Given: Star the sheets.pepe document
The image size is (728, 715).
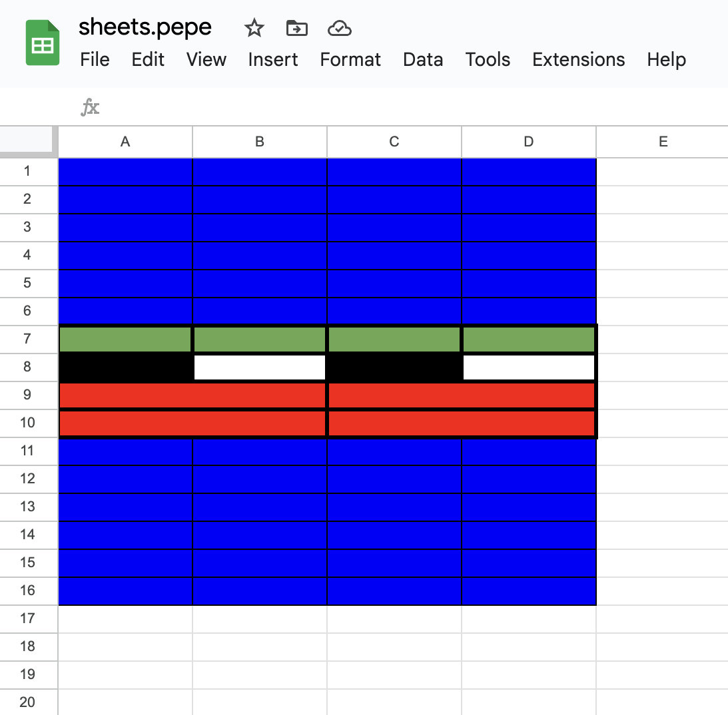Looking at the screenshot, I should click(x=254, y=28).
